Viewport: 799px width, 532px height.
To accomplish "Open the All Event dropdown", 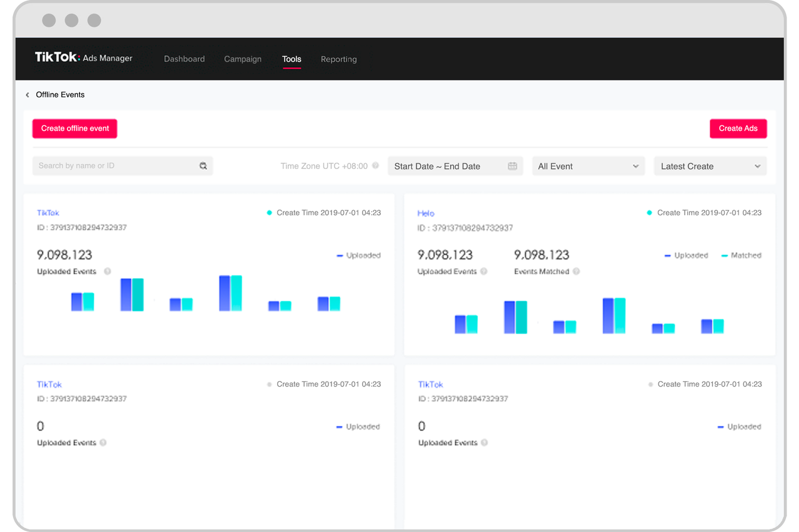I will pyautogui.click(x=589, y=166).
